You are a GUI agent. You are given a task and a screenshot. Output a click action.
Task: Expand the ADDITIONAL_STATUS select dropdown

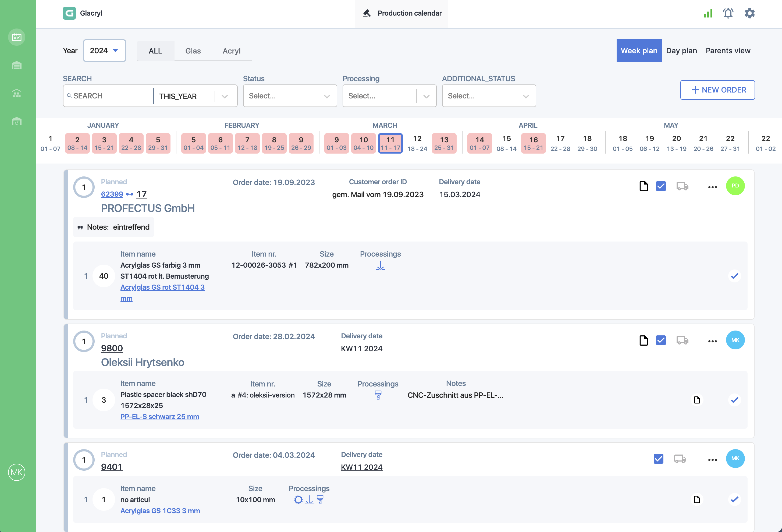coord(489,96)
